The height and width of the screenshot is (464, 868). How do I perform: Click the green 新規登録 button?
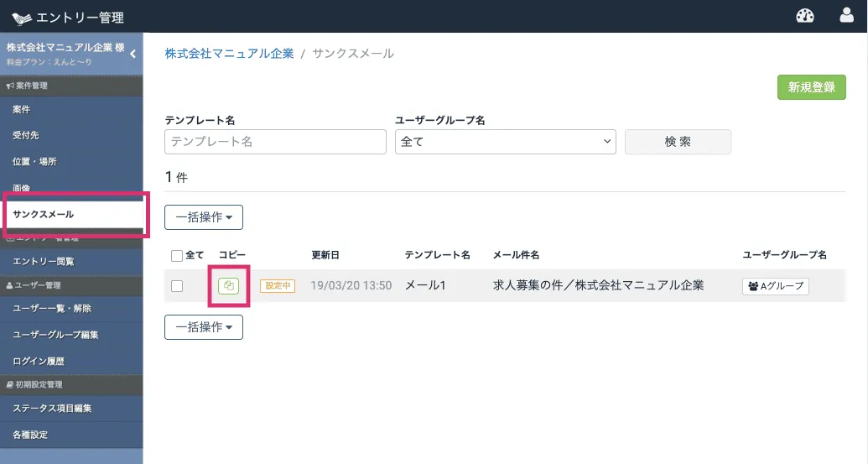(x=811, y=87)
